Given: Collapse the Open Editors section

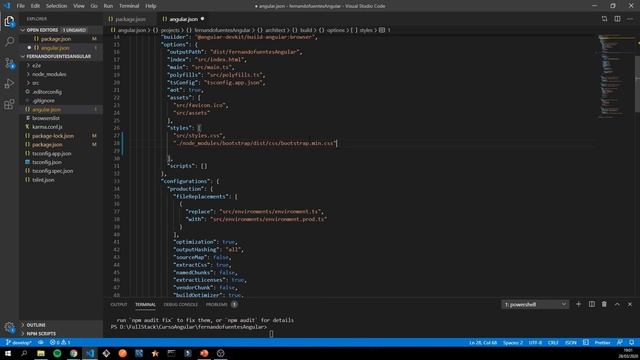Looking at the screenshot, I should (x=61, y=30).
